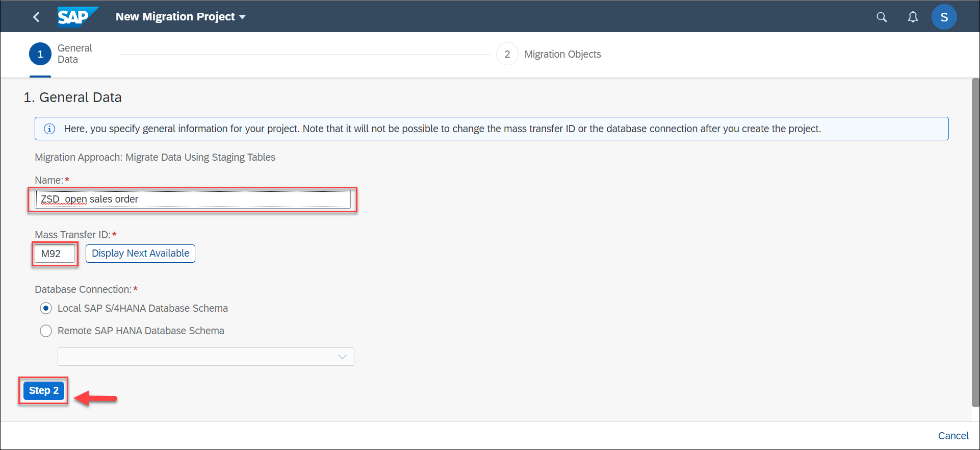
Task: Click the Cancel link
Action: pyautogui.click(x=953, y=436)
